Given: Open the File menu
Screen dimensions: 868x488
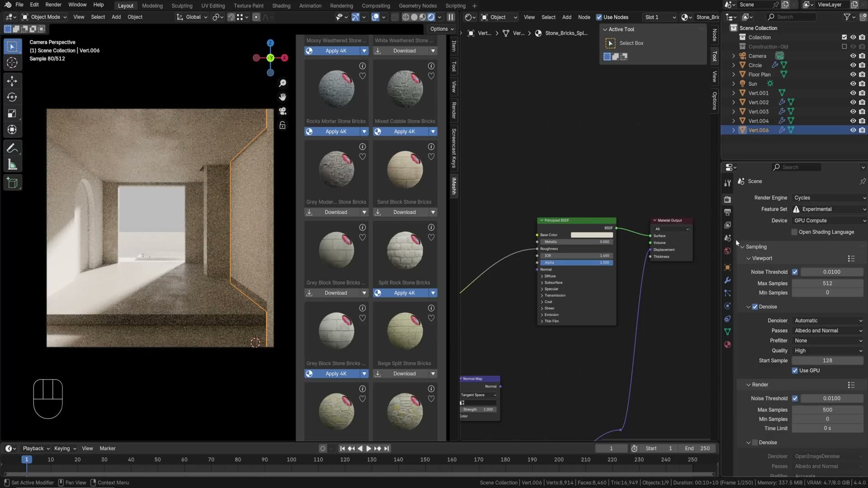Looking at the screenshot, I should pyautogui.click(x=19, y=5).
